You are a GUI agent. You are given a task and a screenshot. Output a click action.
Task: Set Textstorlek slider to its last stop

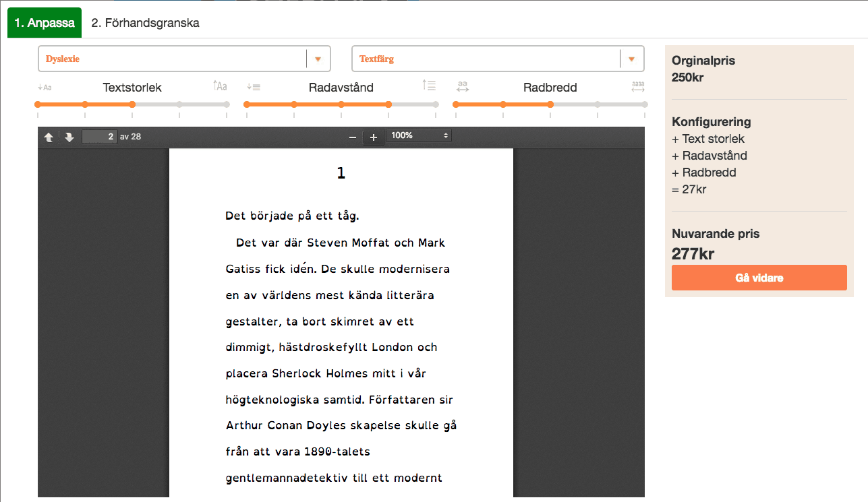[x=227, y=104]
